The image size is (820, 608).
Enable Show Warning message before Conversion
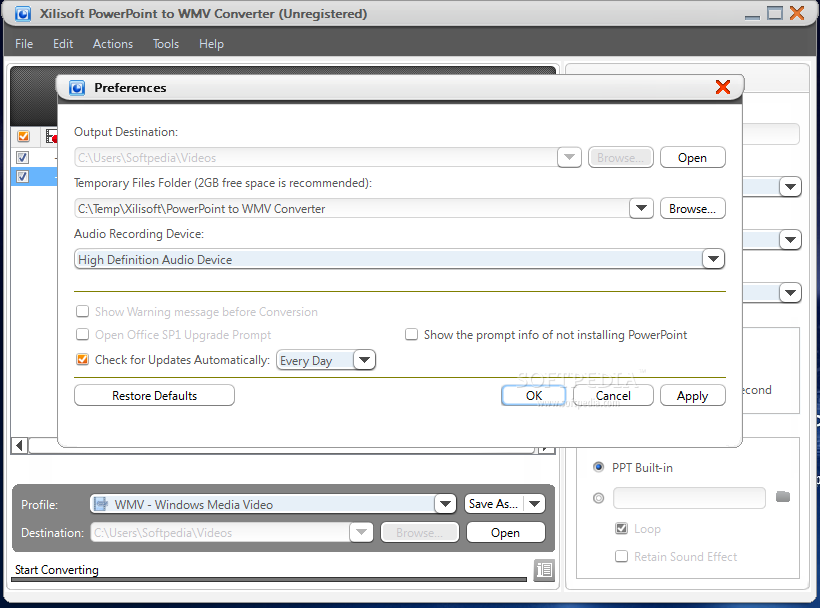coord(83,312)
